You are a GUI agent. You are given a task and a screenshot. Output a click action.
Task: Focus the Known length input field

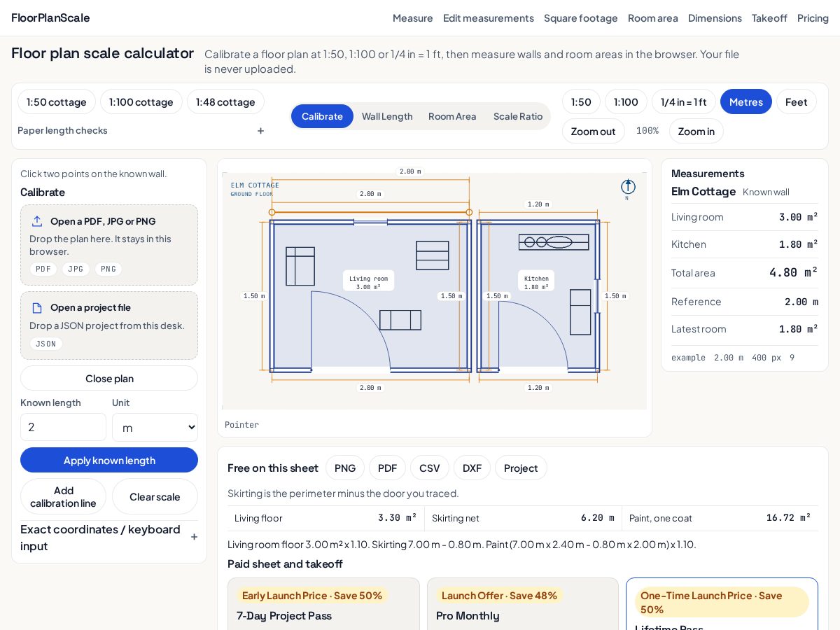[63, 427]
